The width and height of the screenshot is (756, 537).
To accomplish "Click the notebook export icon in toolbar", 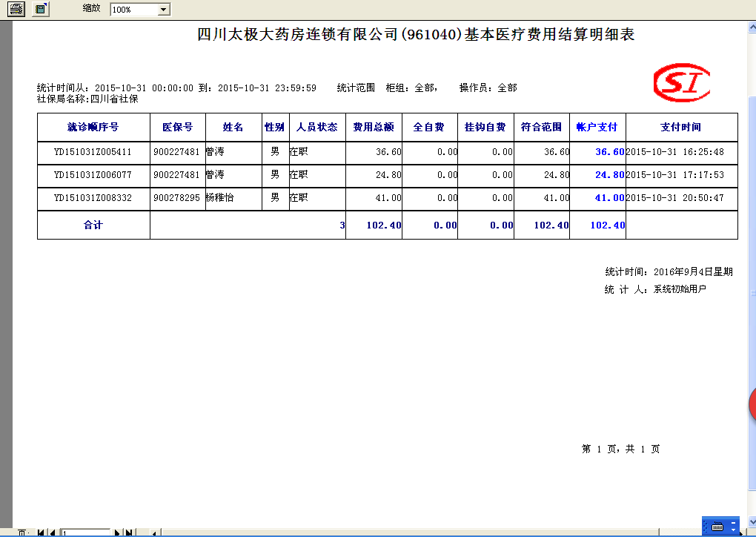I will click(41, 9).
